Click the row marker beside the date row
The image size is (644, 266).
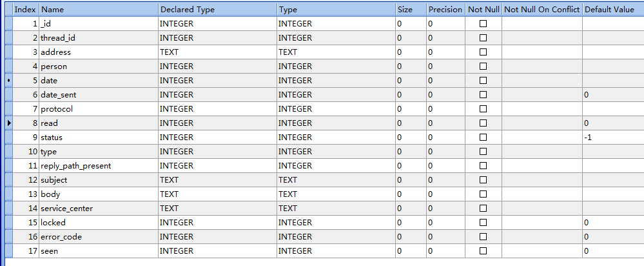(x=8, y=81)
